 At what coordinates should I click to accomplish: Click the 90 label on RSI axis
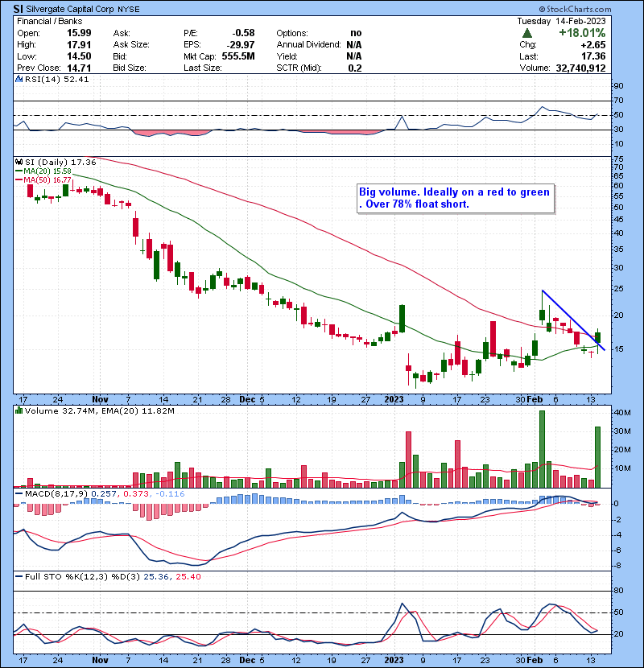pos(618,86)
